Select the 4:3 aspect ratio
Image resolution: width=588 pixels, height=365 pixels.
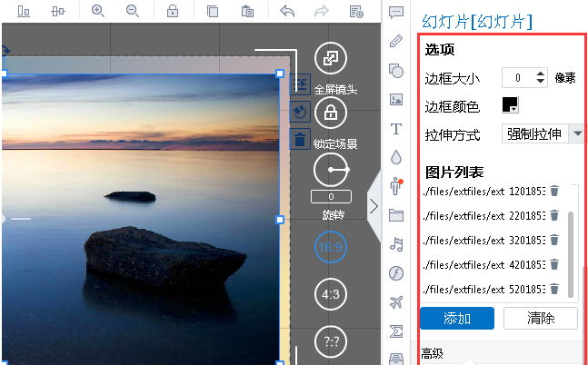pyautogui.click(x=331, y=294)
